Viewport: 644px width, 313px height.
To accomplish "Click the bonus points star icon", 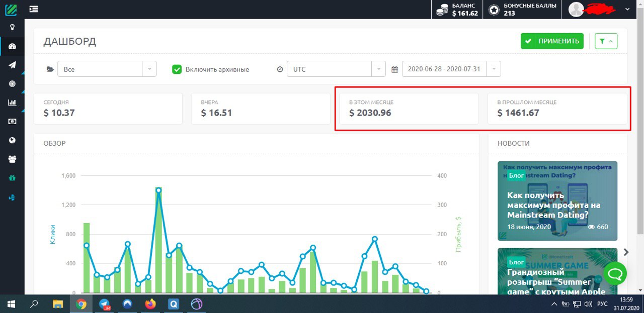I will [494, 10].
